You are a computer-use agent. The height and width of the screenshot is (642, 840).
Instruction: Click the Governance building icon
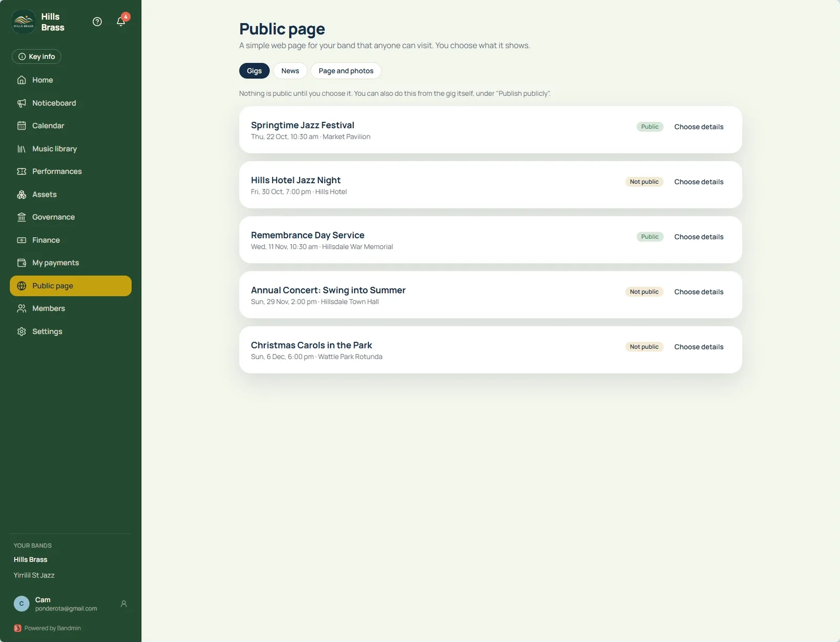point(22,217)
